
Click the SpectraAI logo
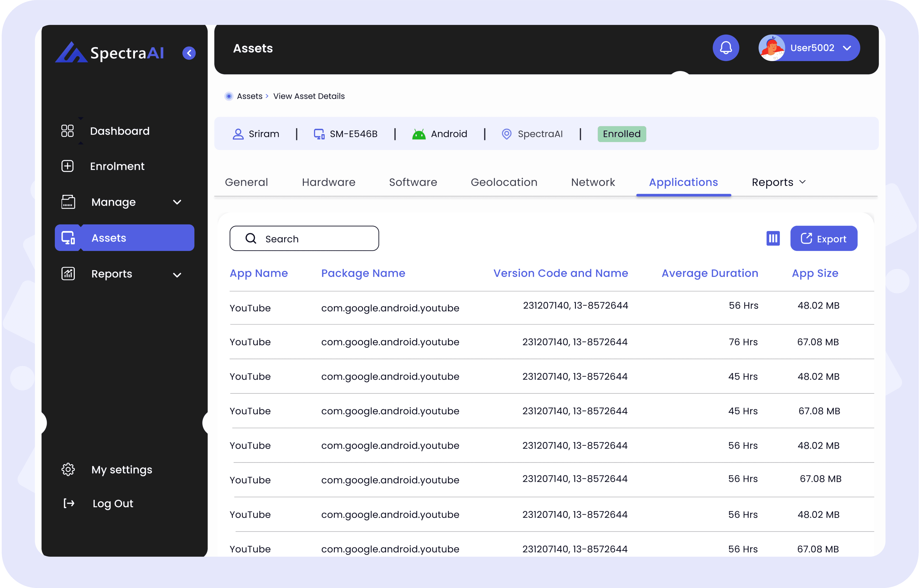pyautogui.click(x=109, y=52)
